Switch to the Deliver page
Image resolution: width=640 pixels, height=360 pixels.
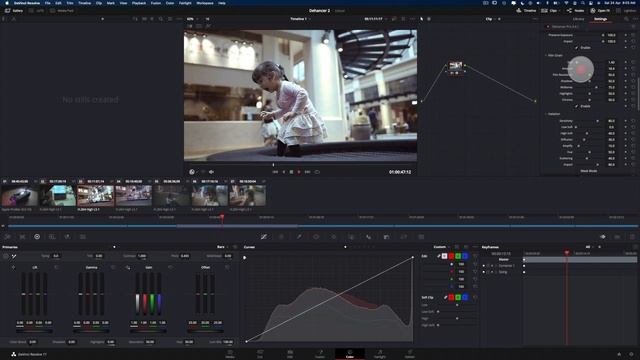tap(410, 354)
